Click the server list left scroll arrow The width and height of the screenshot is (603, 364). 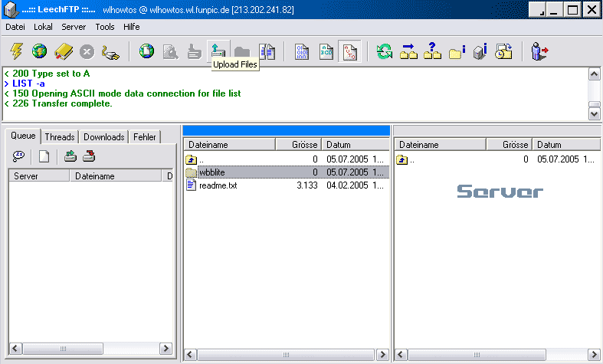[401, 354]
